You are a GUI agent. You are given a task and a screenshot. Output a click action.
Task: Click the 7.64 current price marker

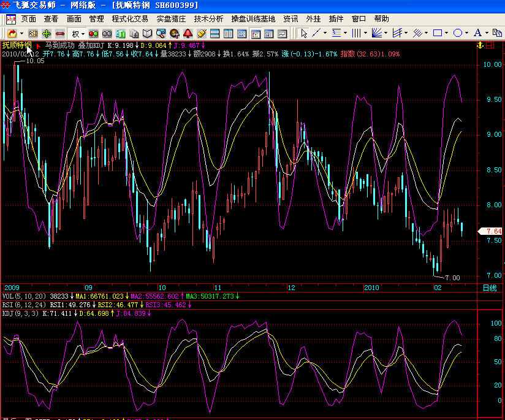pyautogui.click(x=493, y=231)
